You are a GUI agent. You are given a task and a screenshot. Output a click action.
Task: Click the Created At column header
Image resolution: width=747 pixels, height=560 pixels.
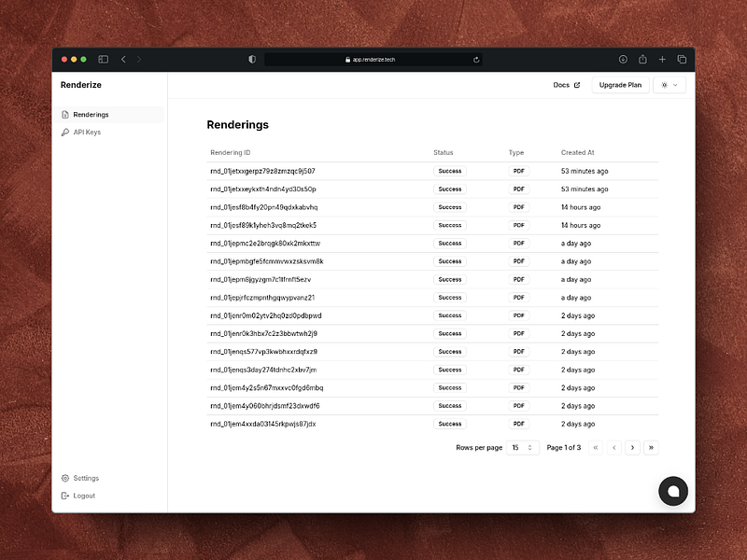(577, 152)
